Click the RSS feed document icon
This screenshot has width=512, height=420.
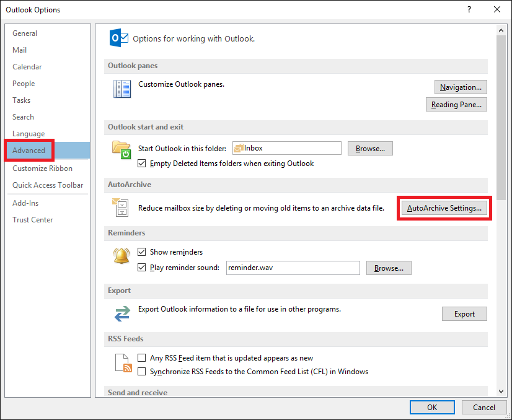click(123, 363)
